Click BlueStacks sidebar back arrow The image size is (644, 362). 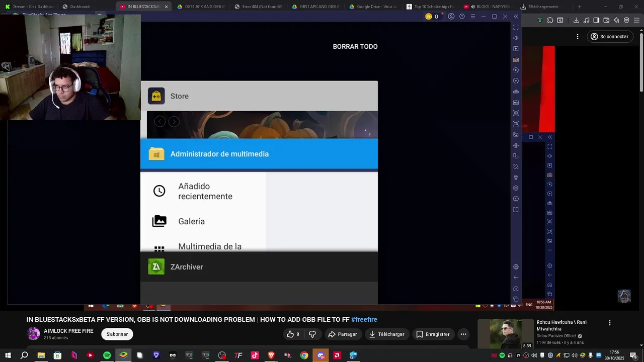516,278
